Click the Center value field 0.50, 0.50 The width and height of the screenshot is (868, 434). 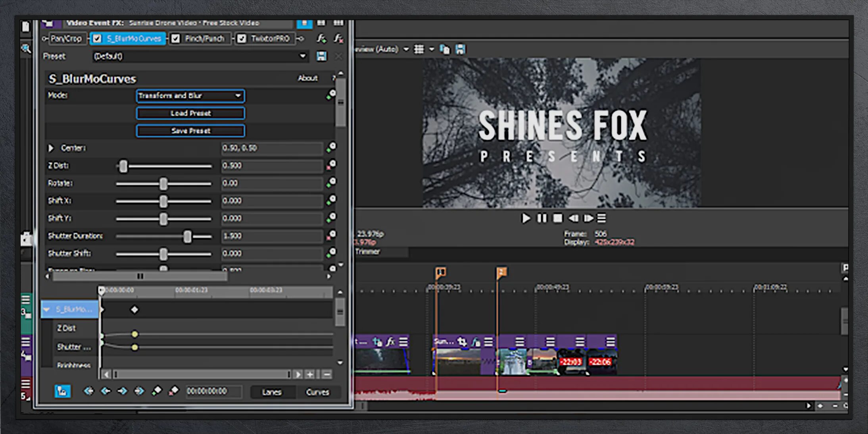pos(272,148)
